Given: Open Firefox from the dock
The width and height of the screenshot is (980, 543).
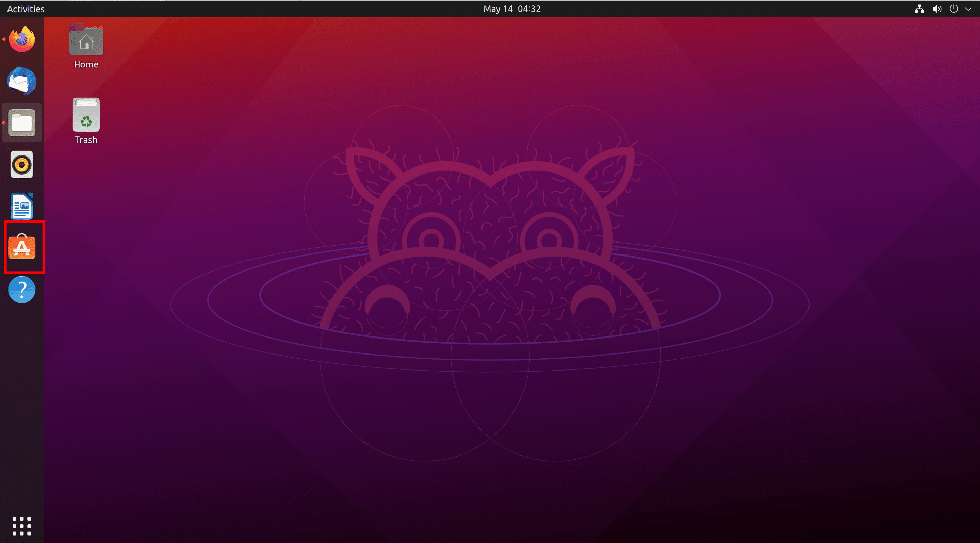Looking at the screenshot, I should tap(22, 39).
